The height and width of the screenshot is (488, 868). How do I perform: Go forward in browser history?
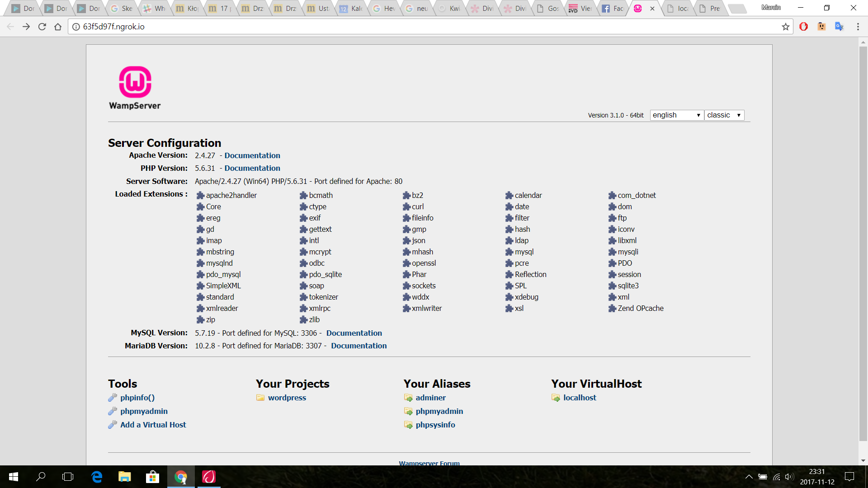pos(26,27)
